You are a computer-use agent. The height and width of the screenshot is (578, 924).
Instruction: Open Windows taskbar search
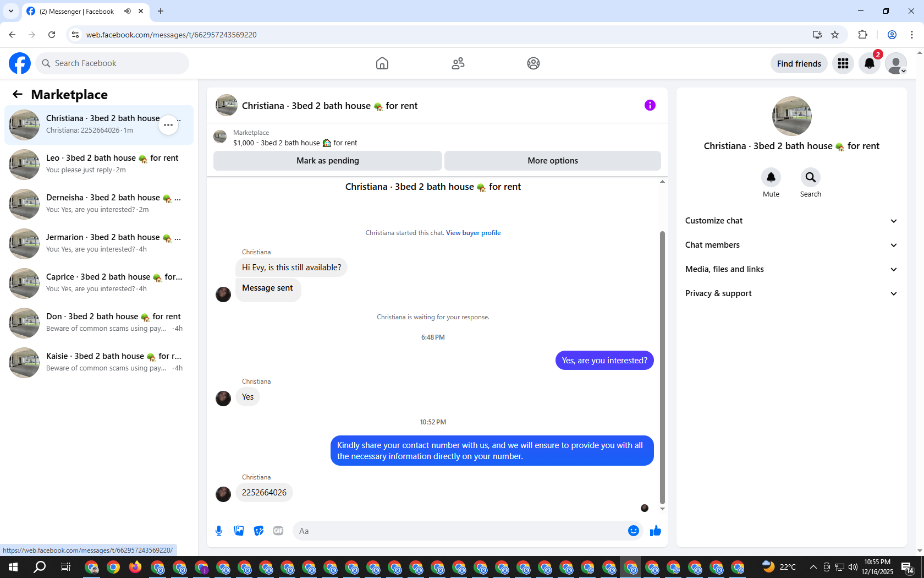(x=40, y=567)
